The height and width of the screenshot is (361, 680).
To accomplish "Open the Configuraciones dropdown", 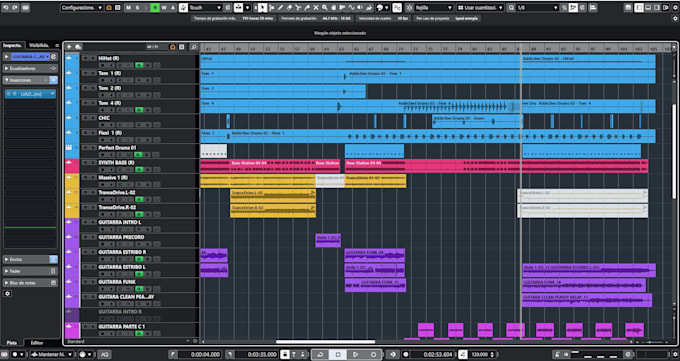I will [82, 7].
